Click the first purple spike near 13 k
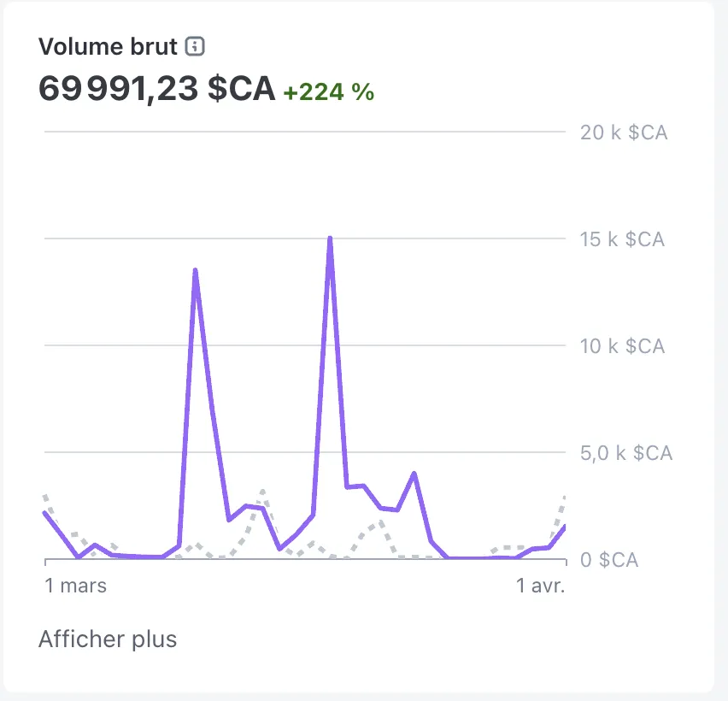 (x=196, y=270)
